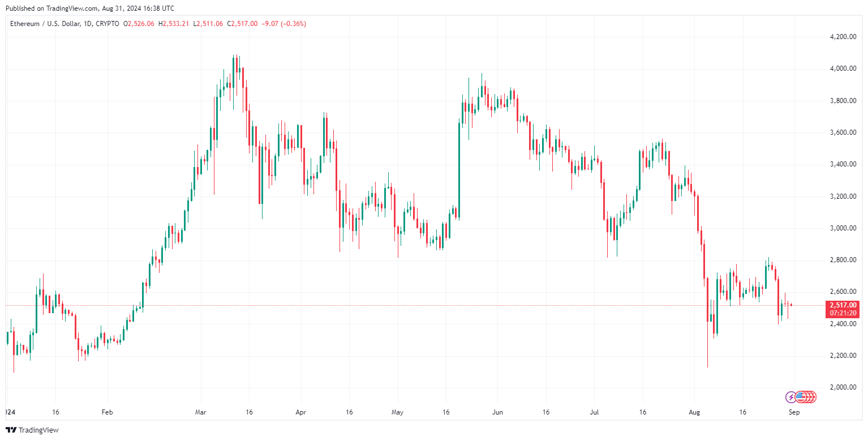Click the '2,600.00' price axis label
Screen dimensions: 868x440
pos(844,292)
